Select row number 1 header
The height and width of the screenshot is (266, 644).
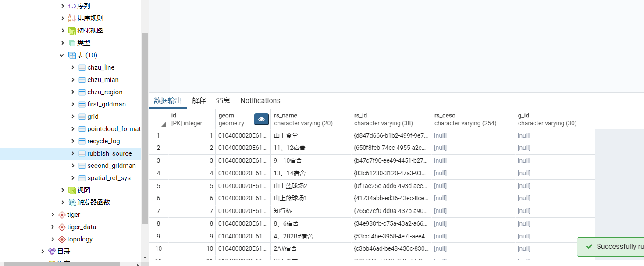[x=158, y=135]
